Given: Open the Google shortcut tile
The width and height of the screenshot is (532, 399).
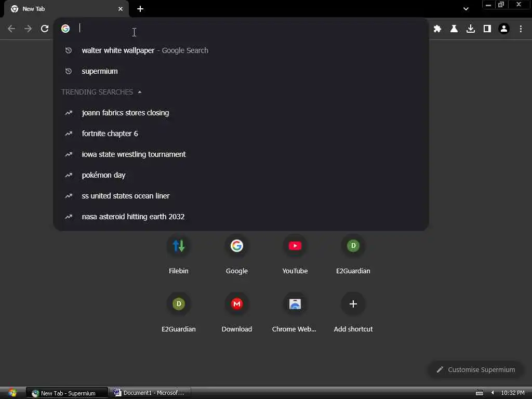Looking at the screenshot, I should (x=237, y=255).
